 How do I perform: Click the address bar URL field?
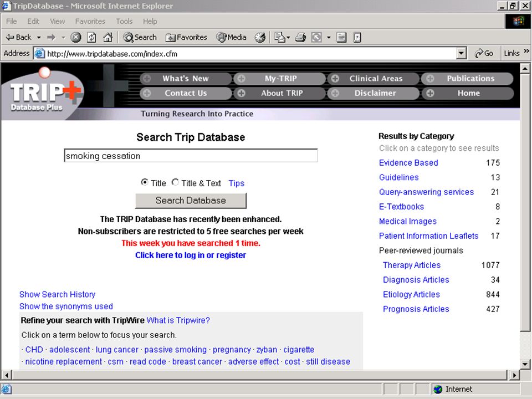click(251, 54)
